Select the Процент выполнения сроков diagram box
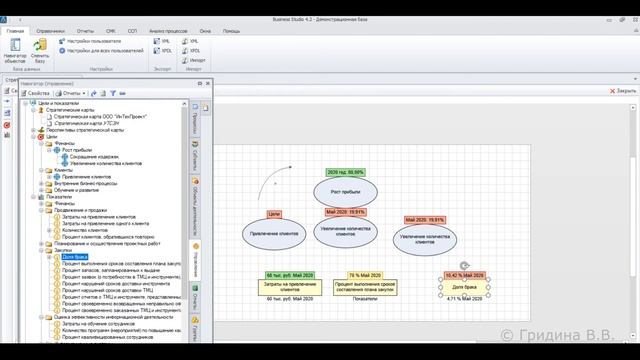Viewport: 640px width, 360px height. coord(365,287)
